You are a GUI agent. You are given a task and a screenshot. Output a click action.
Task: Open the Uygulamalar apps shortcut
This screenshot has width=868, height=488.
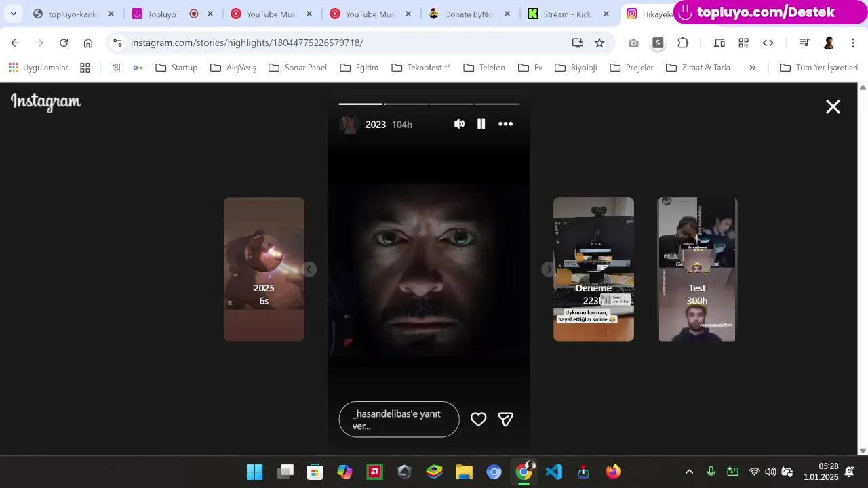pyautogui.click(x=39, y=68)
